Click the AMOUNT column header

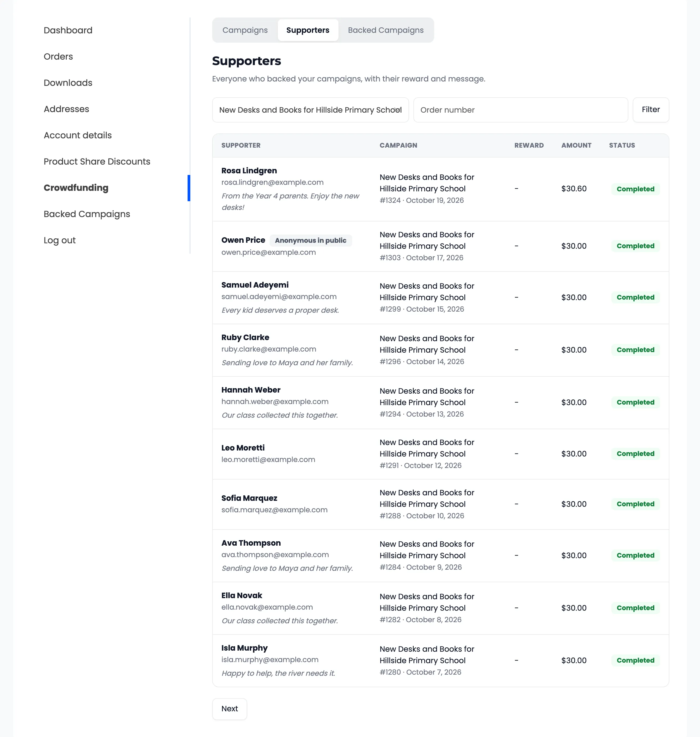click(x=576, y=145)
